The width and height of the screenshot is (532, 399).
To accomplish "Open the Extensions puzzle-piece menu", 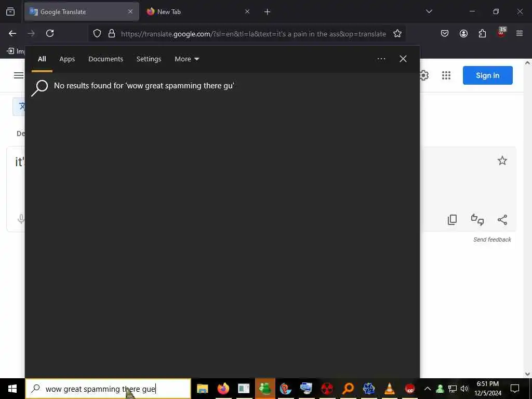I will [x=482, y=34].
